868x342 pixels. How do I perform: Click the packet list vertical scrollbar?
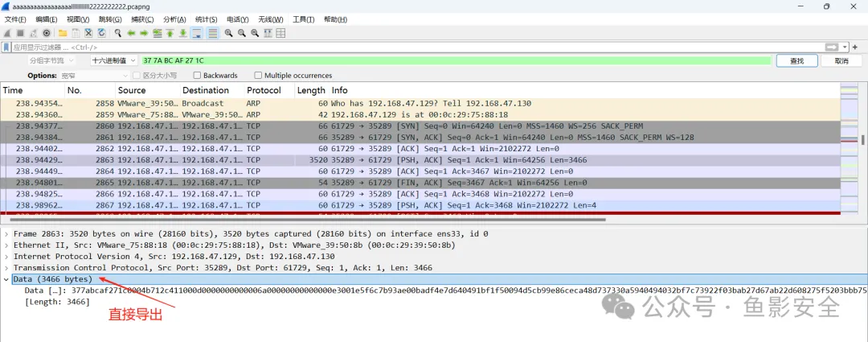click(x=863, y=138)
